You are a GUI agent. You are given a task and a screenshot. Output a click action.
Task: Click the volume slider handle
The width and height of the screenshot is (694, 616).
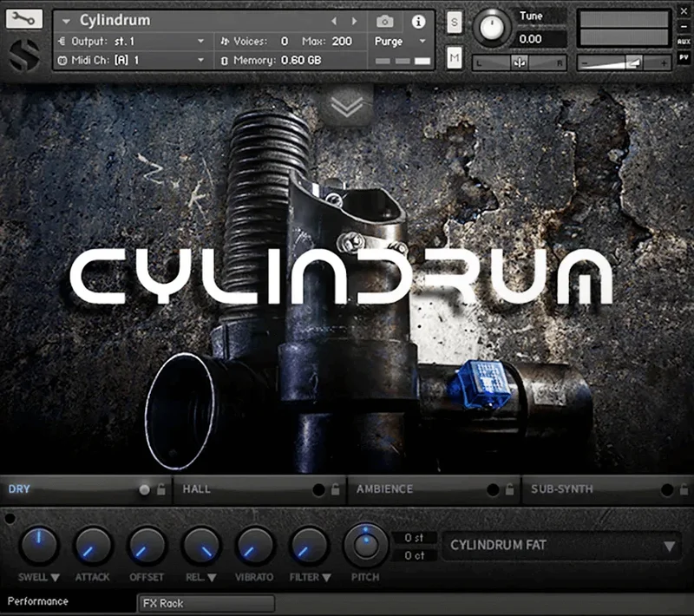click(634, 62)
